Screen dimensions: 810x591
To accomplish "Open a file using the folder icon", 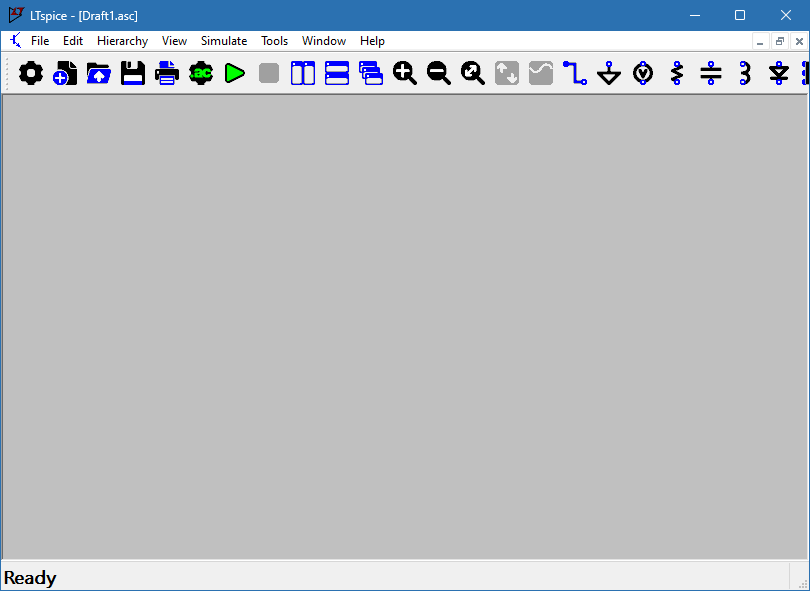I will [x=99, y=73].
